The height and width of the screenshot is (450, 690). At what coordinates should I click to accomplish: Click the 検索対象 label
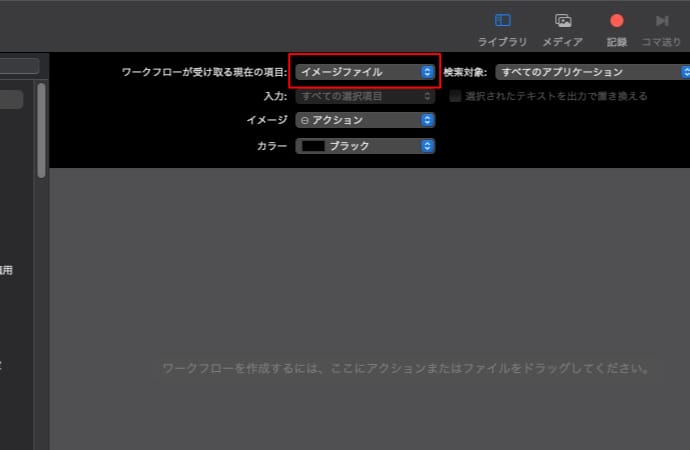tap(465, 72)
